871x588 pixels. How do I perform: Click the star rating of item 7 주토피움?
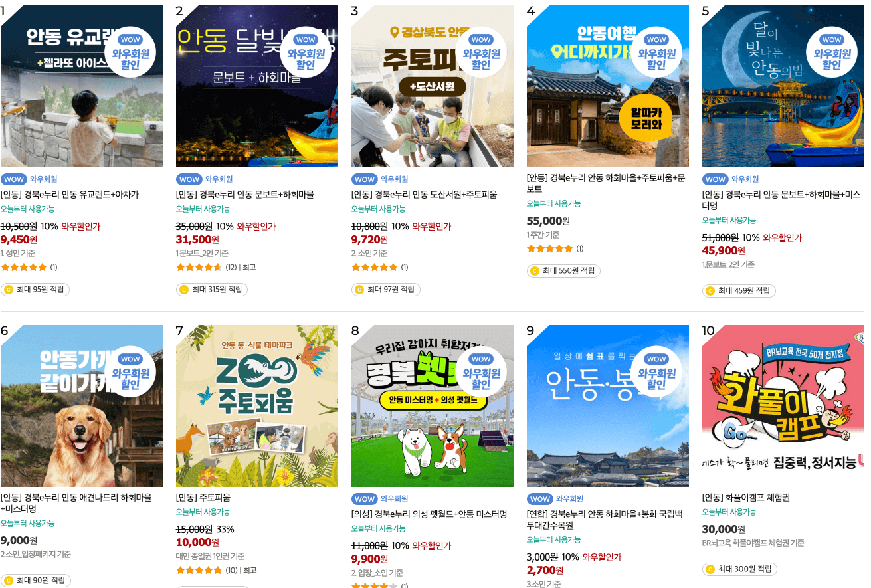(199, 570)
